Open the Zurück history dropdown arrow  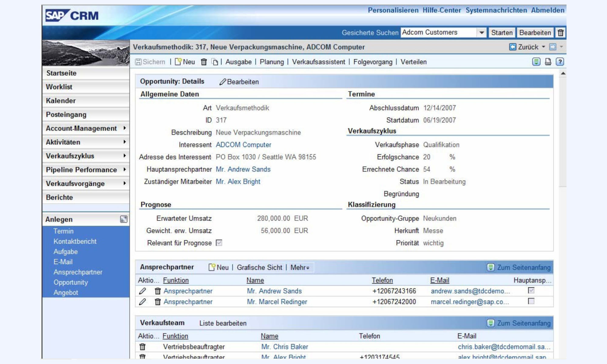[x=544, y=47]
